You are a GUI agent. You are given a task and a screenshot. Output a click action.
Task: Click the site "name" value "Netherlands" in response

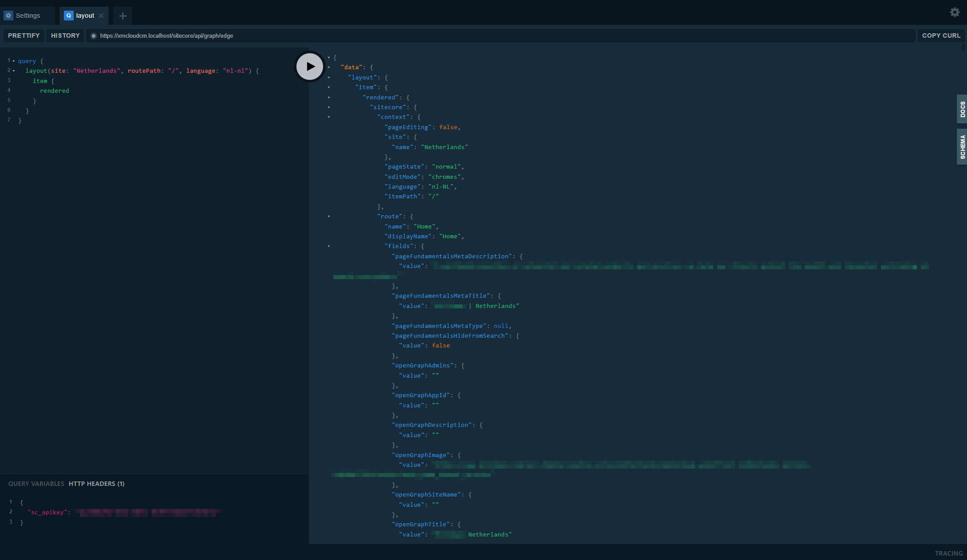coord(445,147)
